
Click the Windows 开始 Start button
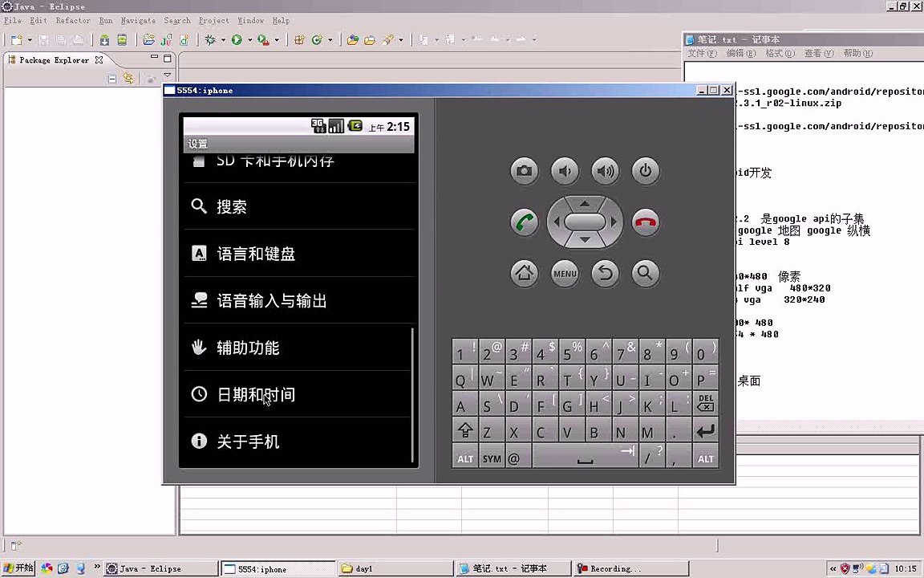(18, 568)
